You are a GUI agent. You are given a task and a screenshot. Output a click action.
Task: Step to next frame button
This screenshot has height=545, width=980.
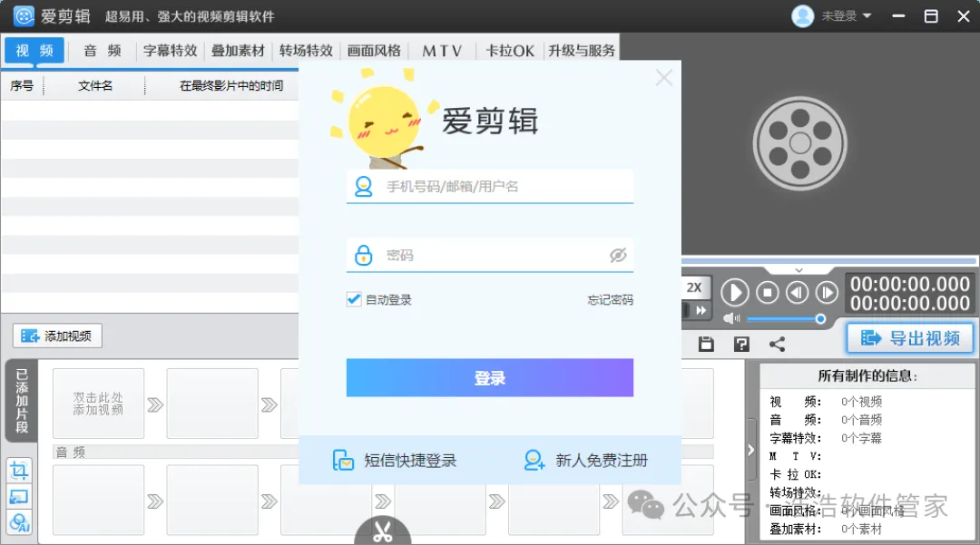point(827,292)
